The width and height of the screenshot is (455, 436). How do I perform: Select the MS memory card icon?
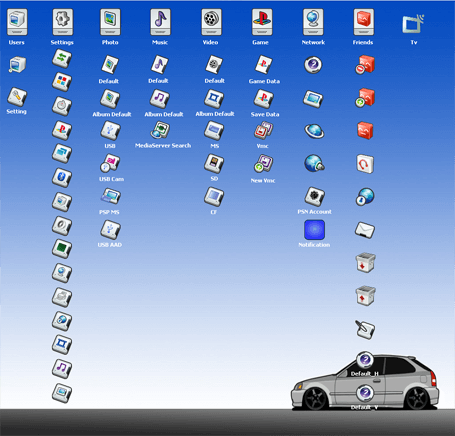pos(214,131)
